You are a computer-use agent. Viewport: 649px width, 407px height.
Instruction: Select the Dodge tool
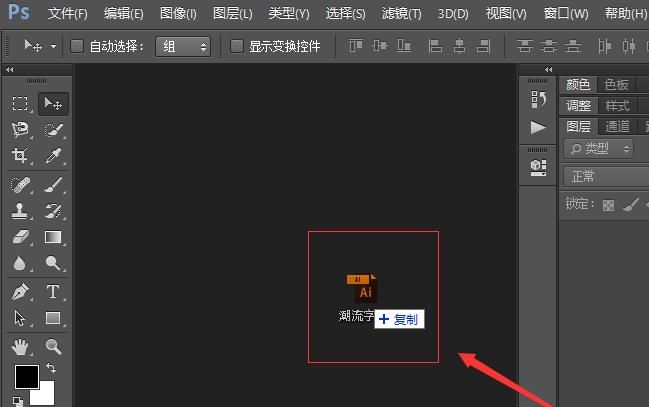[x=53, y=263]
